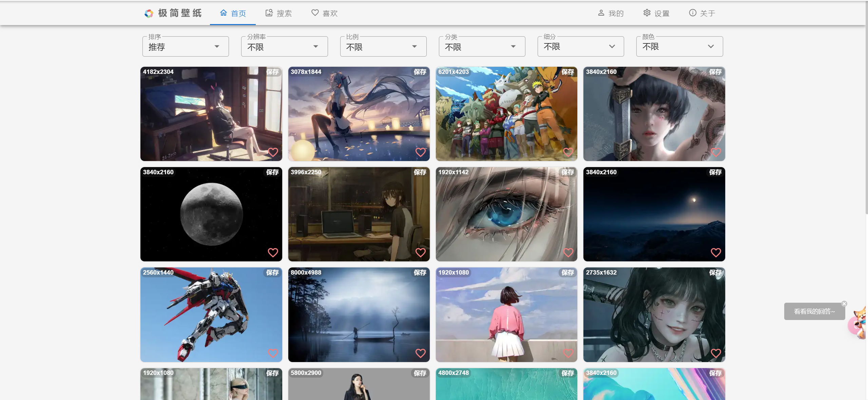Favorite the blue eye wallpaper heart
Screen dimensions: 868x400
click(x=568, y=253)
